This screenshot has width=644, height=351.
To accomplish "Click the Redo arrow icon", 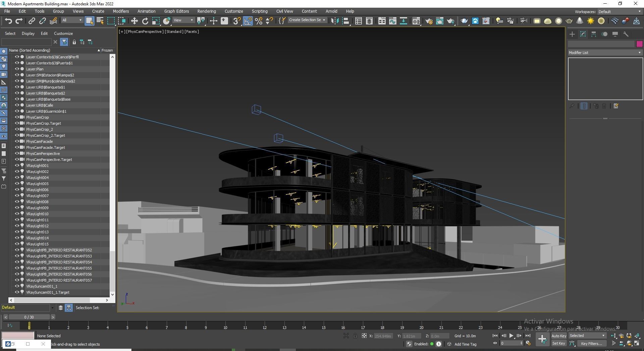I will coord(19,21).
